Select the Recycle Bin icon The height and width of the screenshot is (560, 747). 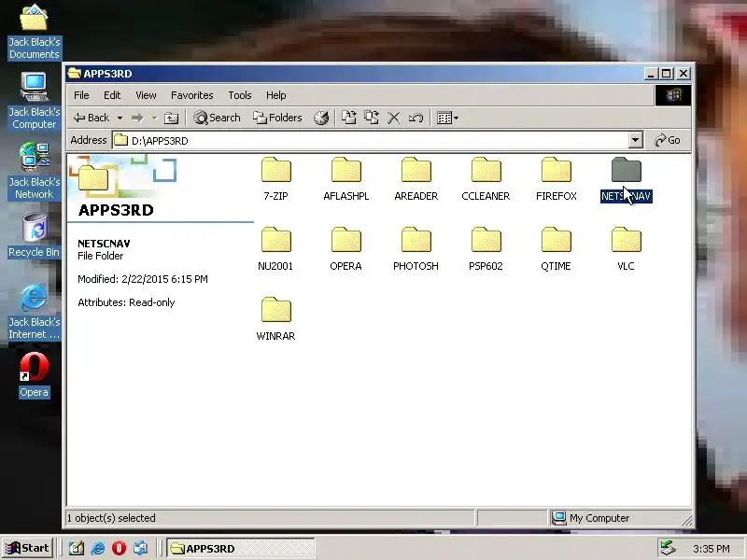pyautogui.click(x=34, y=236)
